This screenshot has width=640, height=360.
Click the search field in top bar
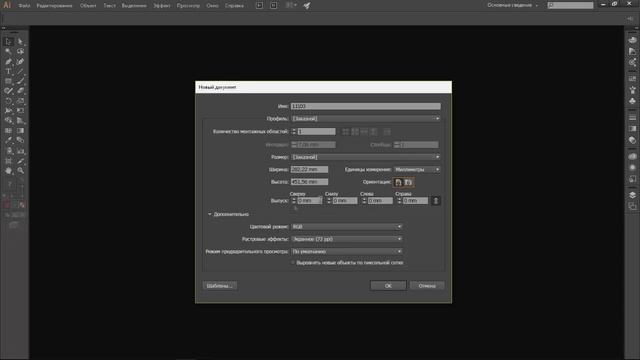(570, 5)
